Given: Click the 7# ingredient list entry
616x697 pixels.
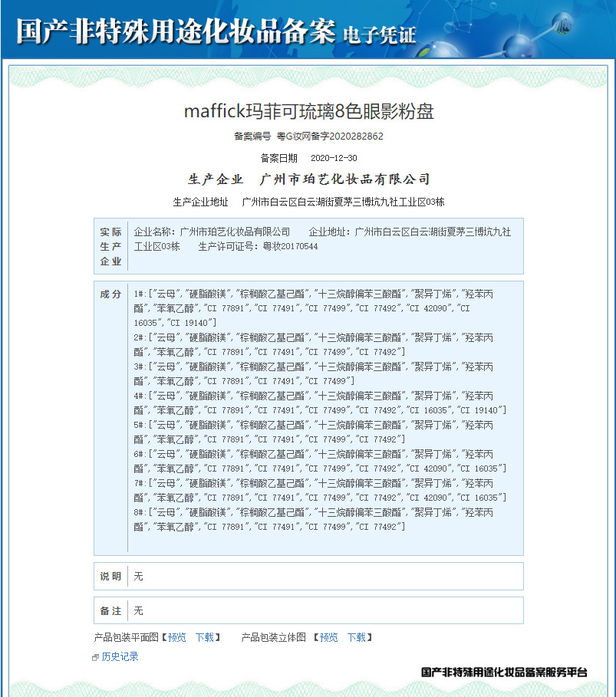Looking at the screenshot, I should pyautogui.click(x=320, y=490).
